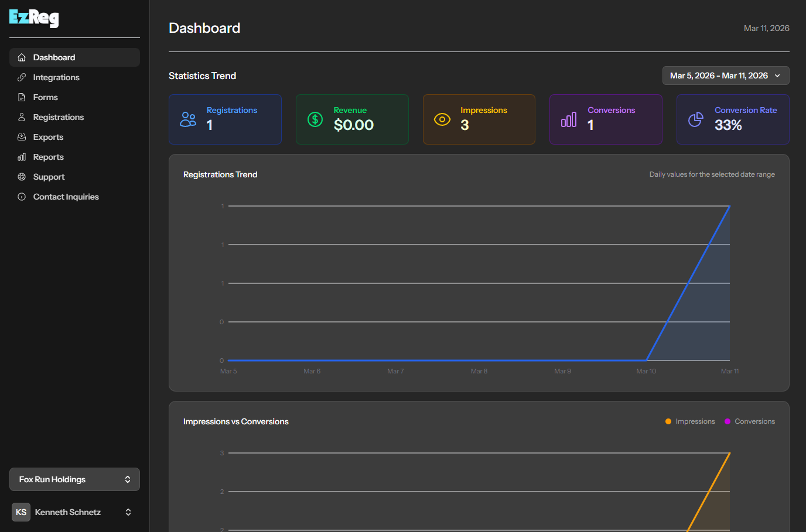Click the Integrations link icon in sidebar

point(22,77)
